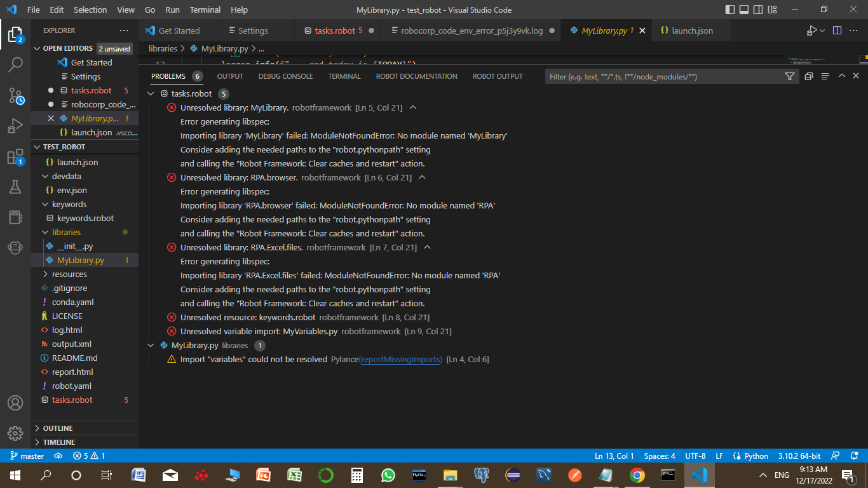Maximize the panel size chevron

841,76
